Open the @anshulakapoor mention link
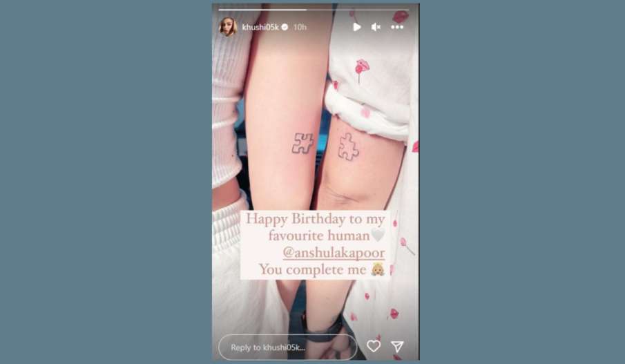 (334, 253)
